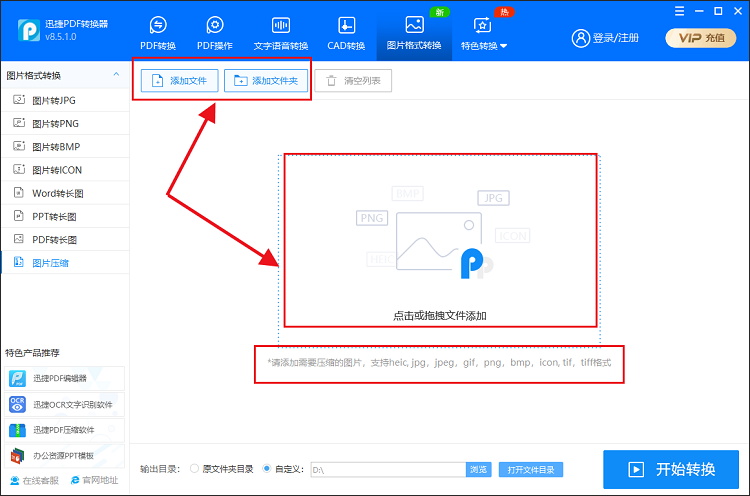750x496 pixels.
Task: Click the v8.5.1.0 version text
Action: pyautogui.click(x=61, y=37)
